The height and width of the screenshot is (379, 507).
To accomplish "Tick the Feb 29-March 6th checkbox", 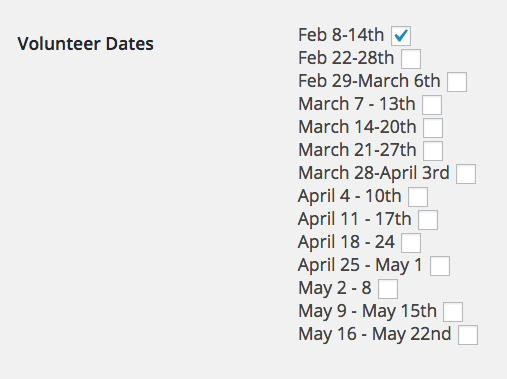I will click(x=457, y=82).
